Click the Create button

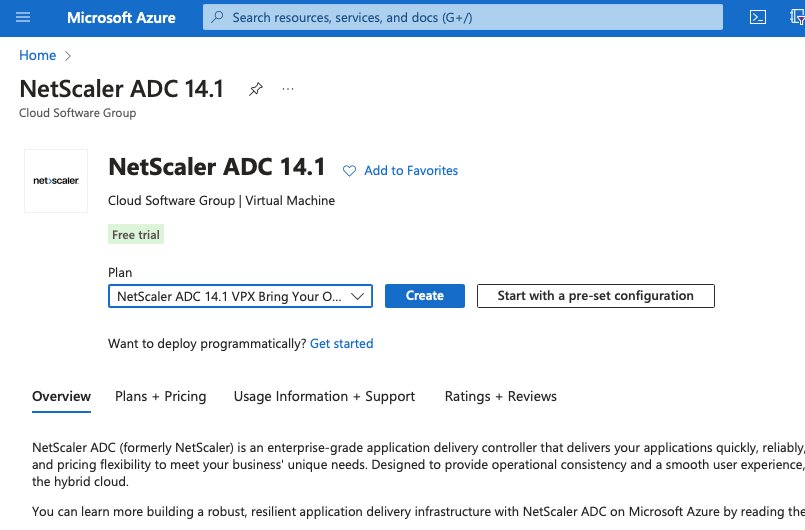pyautogui.click(x=425, y=296)
